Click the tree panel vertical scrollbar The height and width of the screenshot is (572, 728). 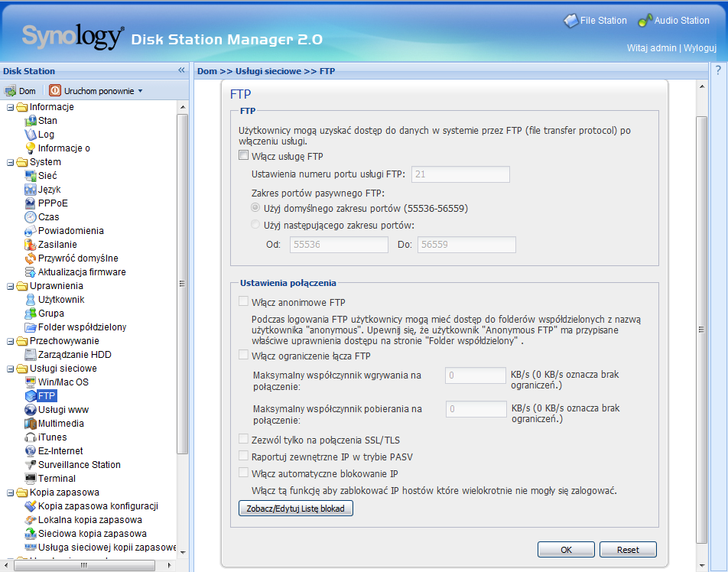[183, 283]
